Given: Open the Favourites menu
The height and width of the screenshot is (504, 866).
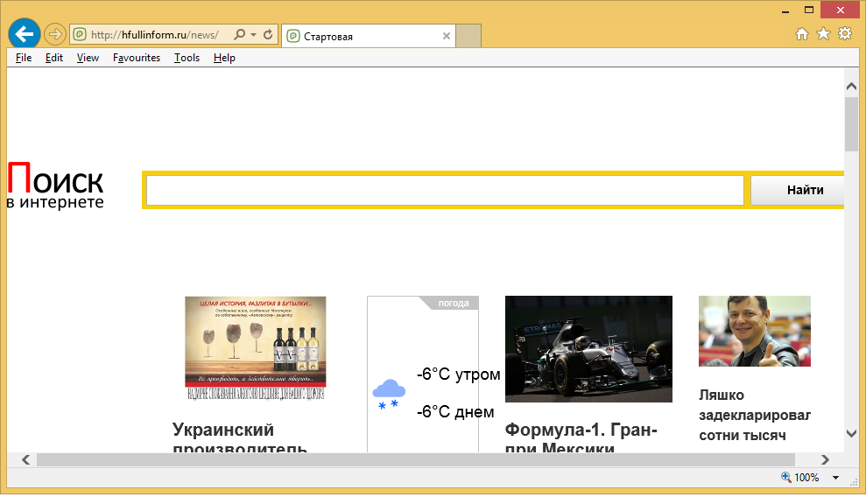Looking at the screenshot, I should [137, 58].
